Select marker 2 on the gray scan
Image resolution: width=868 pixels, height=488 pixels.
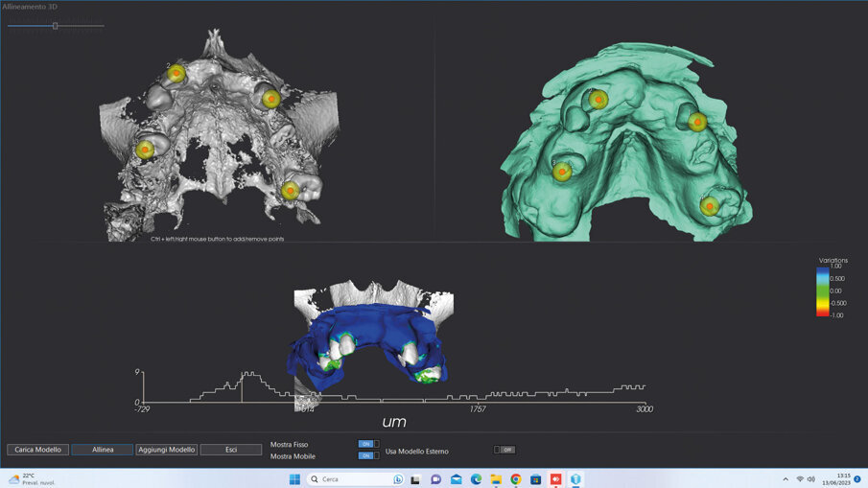click(x=176, y=74)
